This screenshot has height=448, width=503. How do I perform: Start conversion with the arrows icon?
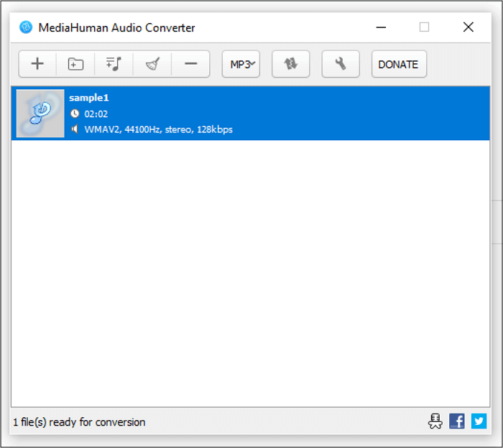click(290, 64)
